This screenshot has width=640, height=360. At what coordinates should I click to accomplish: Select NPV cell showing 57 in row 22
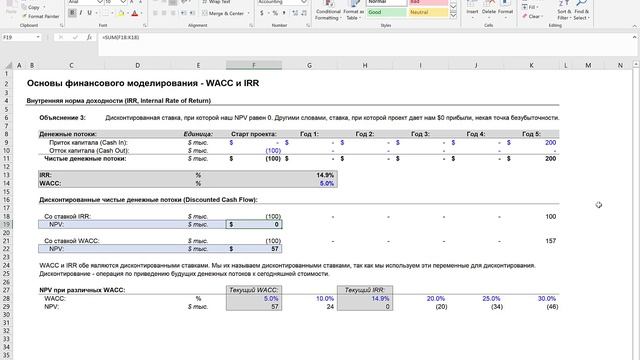click(254, 249)
